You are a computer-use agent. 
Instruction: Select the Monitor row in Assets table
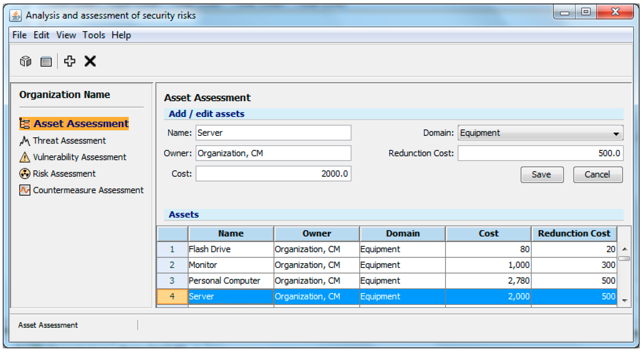click(230, 265)
